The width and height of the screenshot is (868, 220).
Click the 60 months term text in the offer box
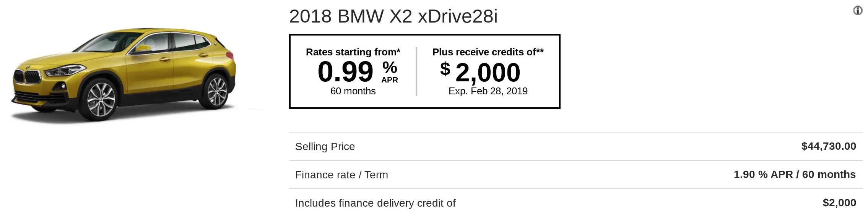pos(353,91)
